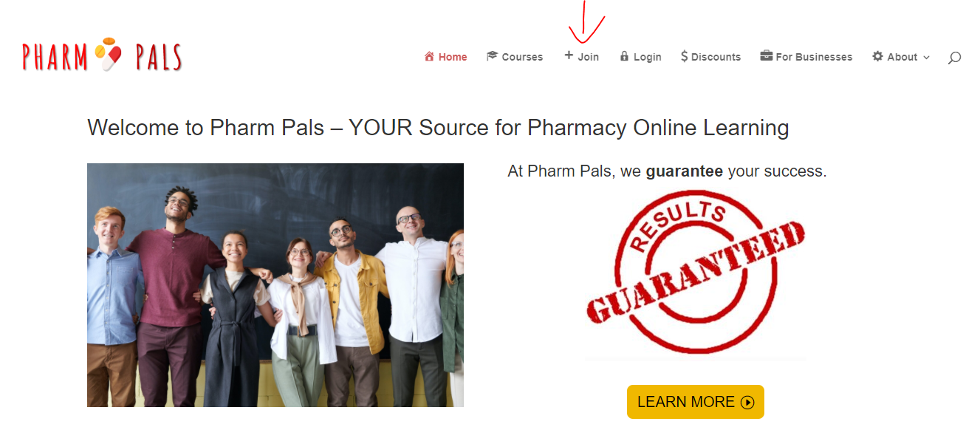
Task: Click the group photo of students
Action: pyautogui.click(x=275, y=285)
